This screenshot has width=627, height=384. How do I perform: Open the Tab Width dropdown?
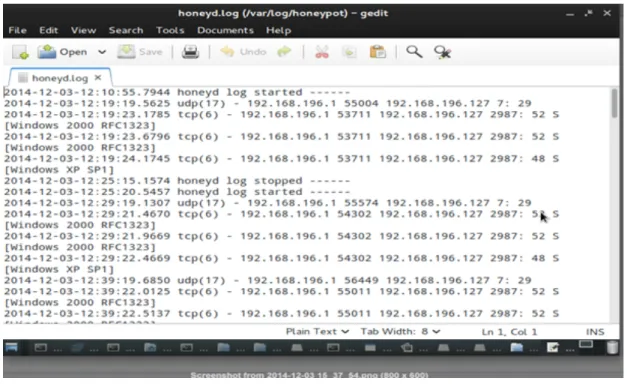pyautogui.click(x=400, y=332)
